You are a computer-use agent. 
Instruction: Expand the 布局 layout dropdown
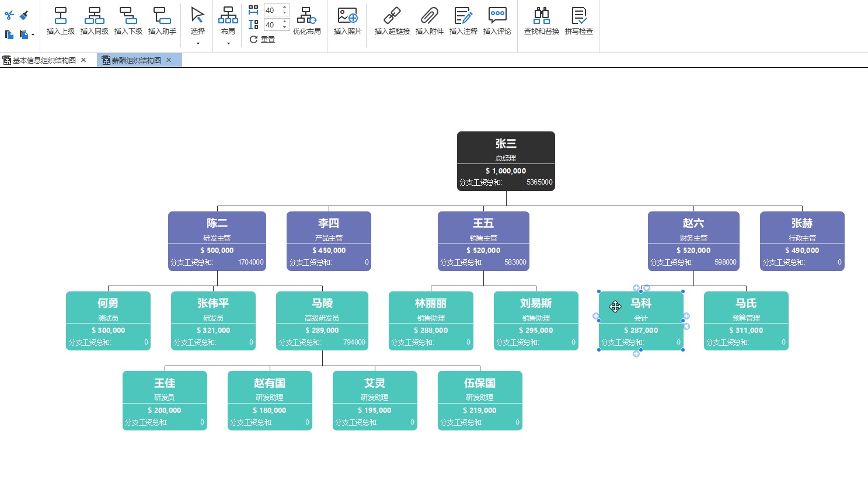(x=228, y=43)
